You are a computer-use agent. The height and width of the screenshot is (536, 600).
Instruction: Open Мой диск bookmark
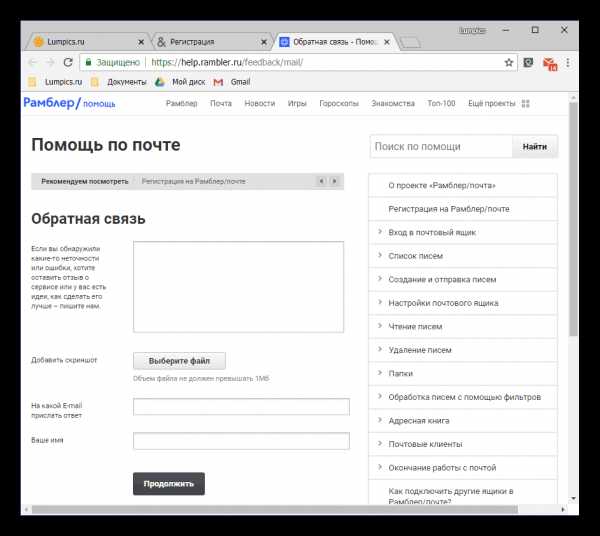[180, 82]
